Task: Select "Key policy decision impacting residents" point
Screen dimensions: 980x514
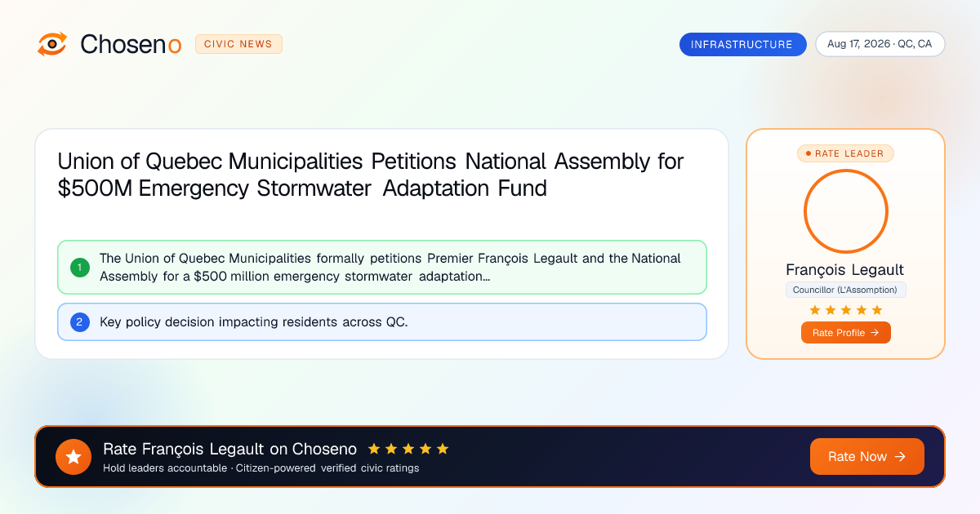Action: point(382,321)
